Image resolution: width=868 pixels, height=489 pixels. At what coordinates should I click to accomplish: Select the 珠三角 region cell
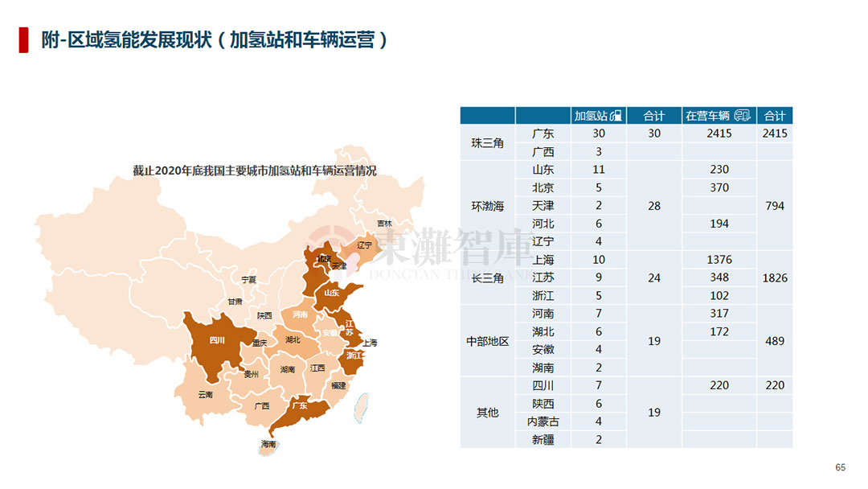488,142
